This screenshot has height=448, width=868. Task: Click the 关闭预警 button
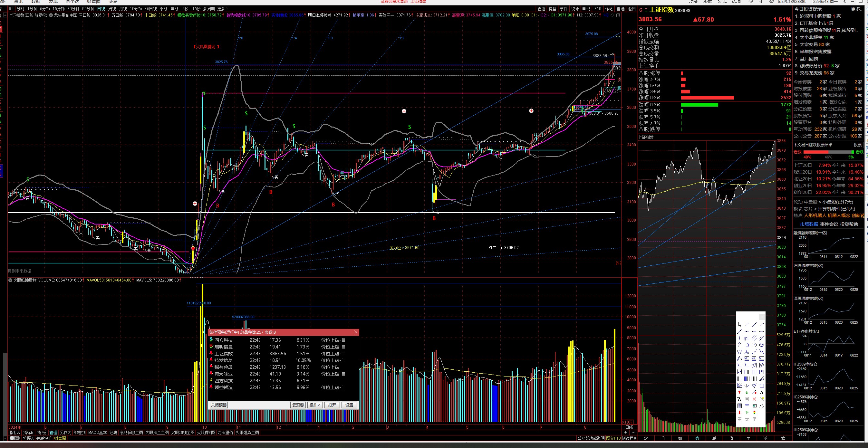click(x=219, y=405)
